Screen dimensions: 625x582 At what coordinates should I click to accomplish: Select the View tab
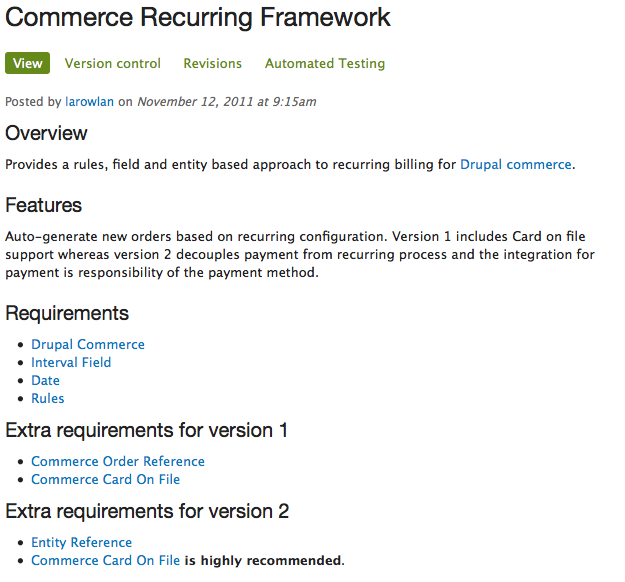pyautogui.click(x=28, y=63)
